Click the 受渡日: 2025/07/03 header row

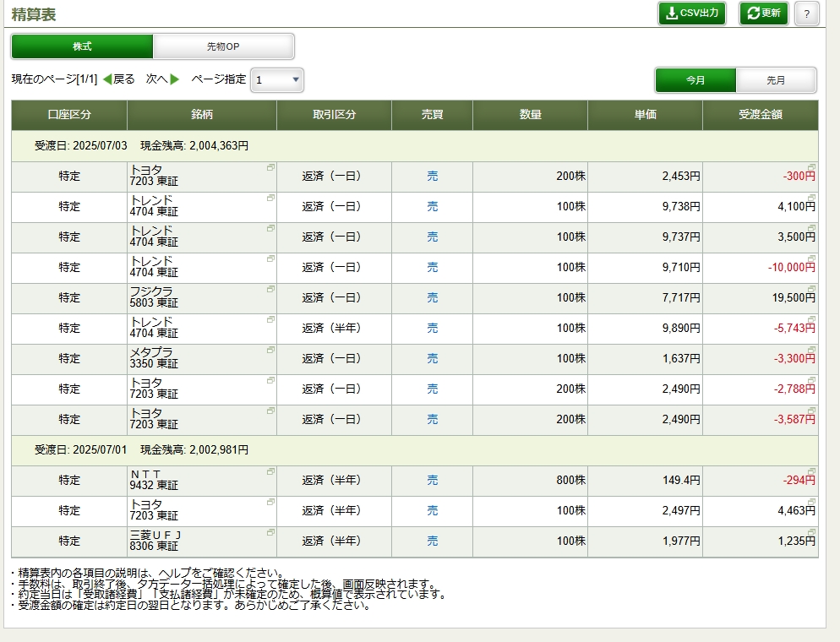coord(415,145)
